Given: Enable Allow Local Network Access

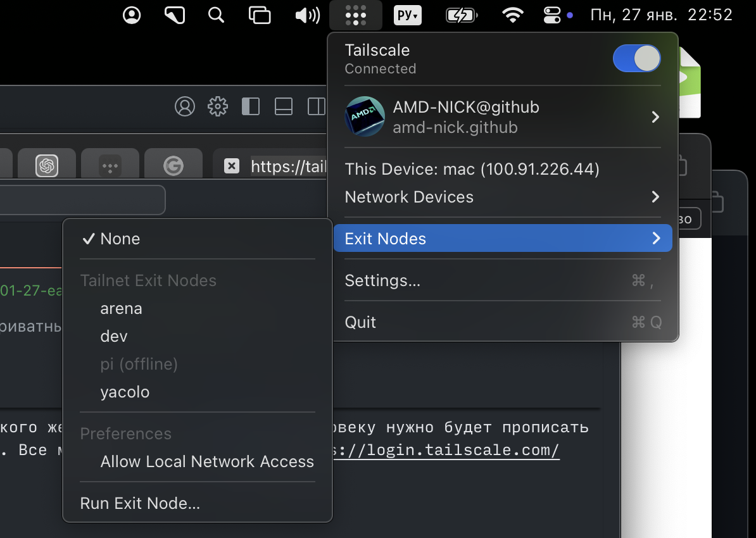Looking at the screenshot, I should pyautogui.click(x=207, y=461).
